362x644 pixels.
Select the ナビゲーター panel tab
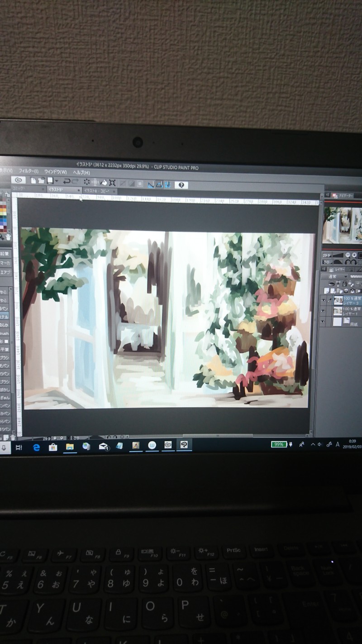click(343, 196)
